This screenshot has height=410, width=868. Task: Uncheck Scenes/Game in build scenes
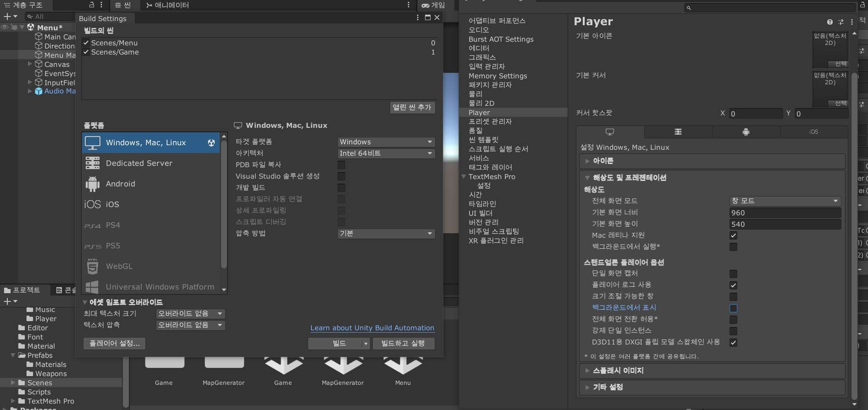click(x=86, y=52)
